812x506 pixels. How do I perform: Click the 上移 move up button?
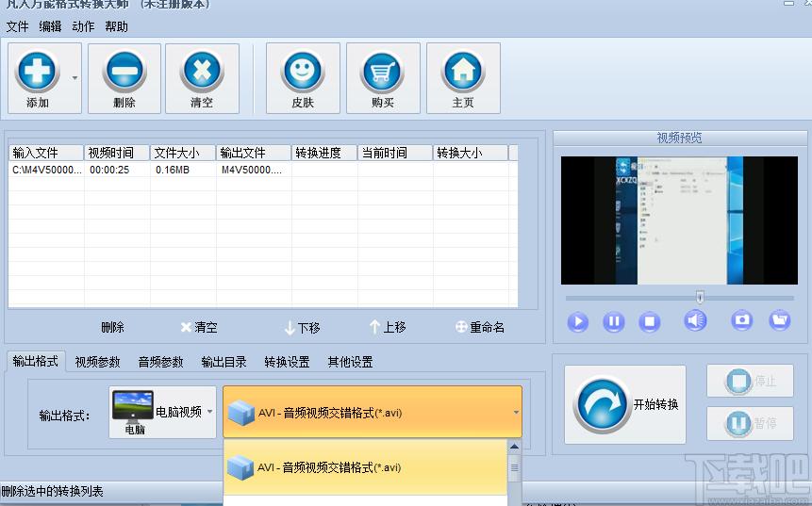388,327
